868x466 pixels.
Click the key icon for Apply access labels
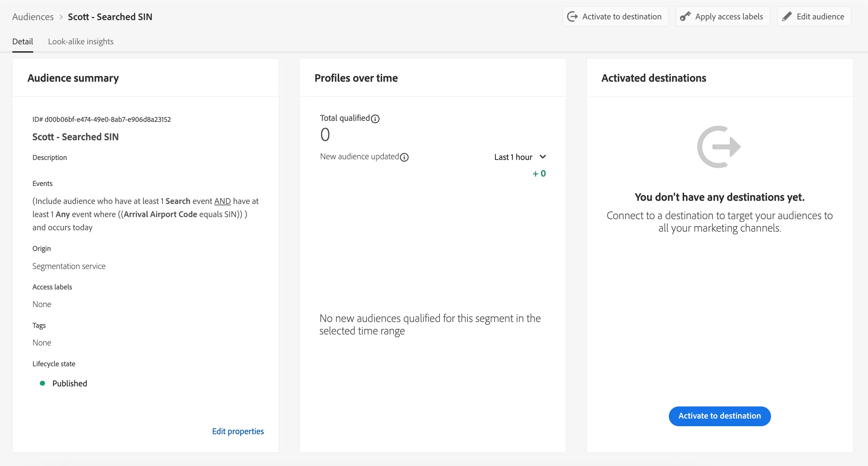[x=685, y=17]
